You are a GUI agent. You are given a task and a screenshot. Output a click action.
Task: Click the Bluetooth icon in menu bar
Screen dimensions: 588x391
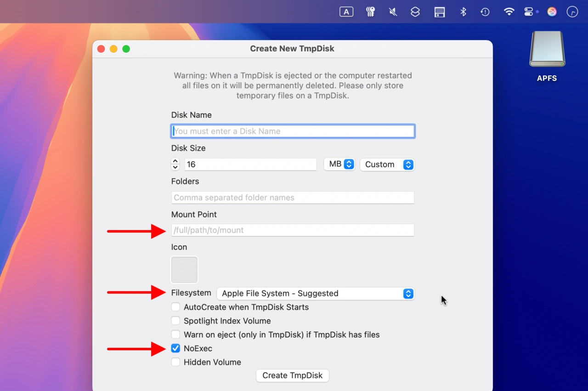pyautogui.click(x=463, y=12)
